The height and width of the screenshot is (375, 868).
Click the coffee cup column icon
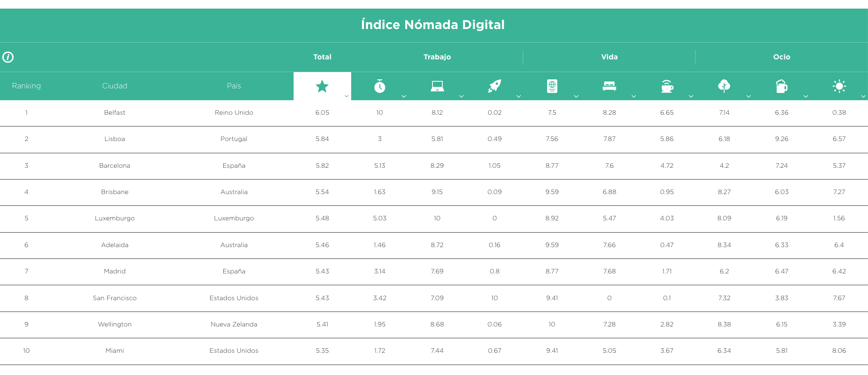point(667,86)
